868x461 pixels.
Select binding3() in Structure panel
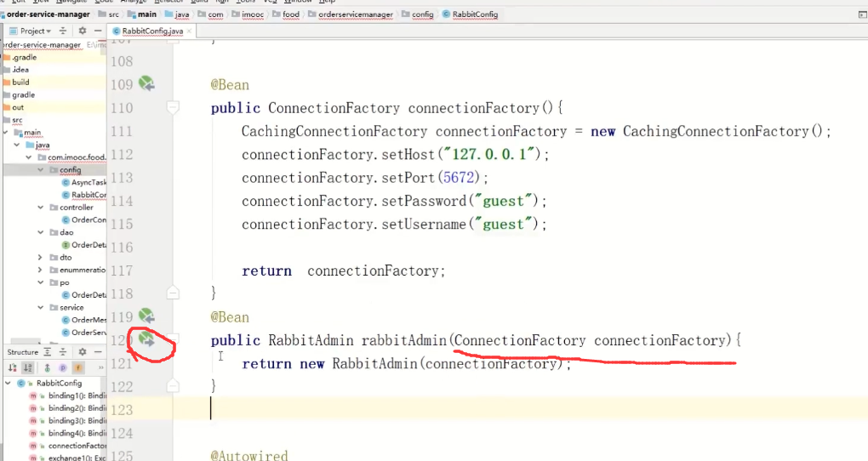click(67, 421)
